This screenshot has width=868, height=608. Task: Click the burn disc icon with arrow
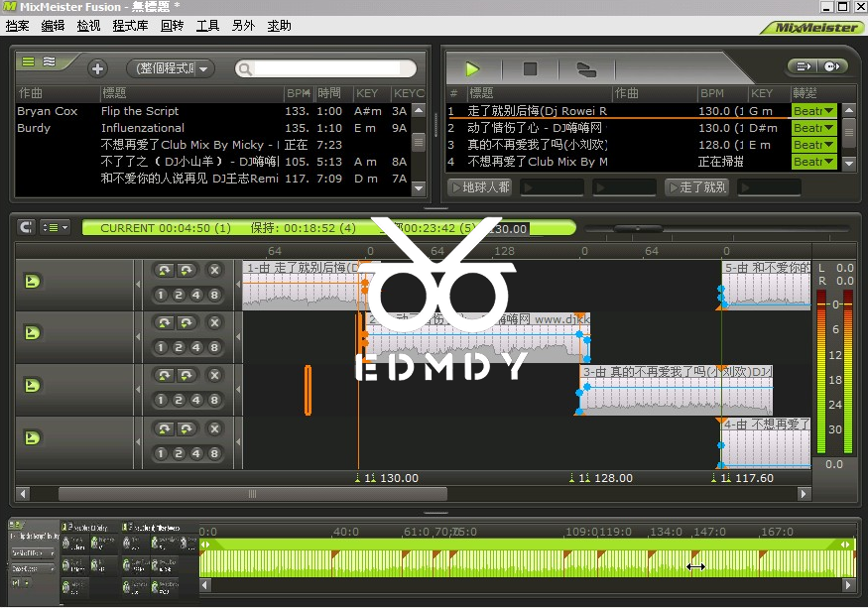pyautogui.click(x=832, y=66)
